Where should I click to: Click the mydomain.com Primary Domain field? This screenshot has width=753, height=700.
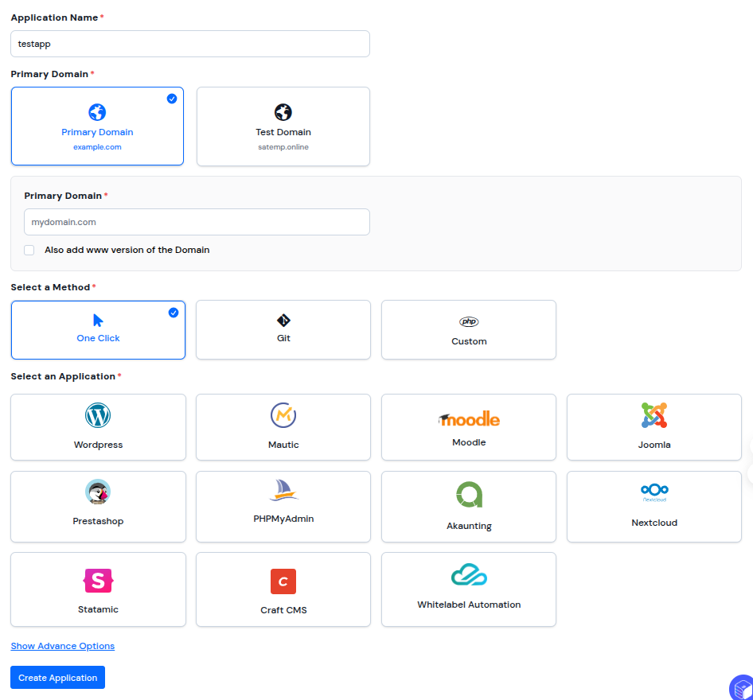pos(197,222)
